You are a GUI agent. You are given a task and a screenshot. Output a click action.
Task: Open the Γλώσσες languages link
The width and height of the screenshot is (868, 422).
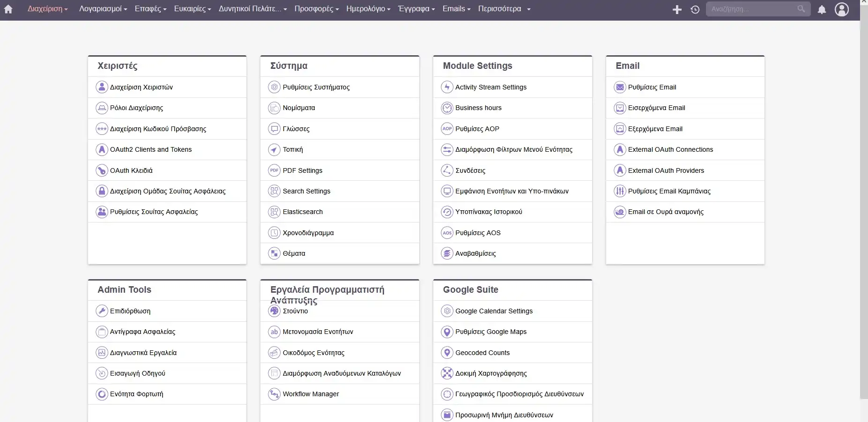pyautogui.click(x=296, y=129)
